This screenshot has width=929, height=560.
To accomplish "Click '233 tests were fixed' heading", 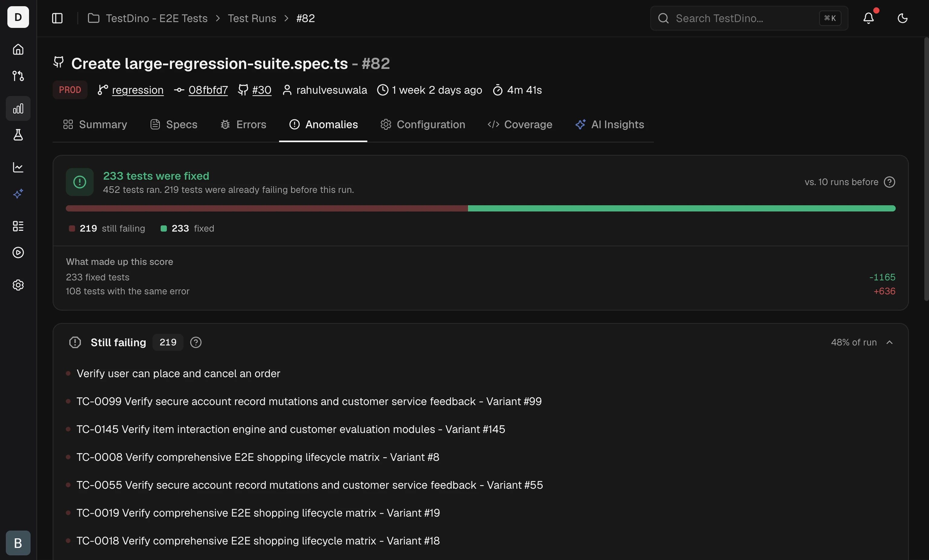I will tap(156, 176).
